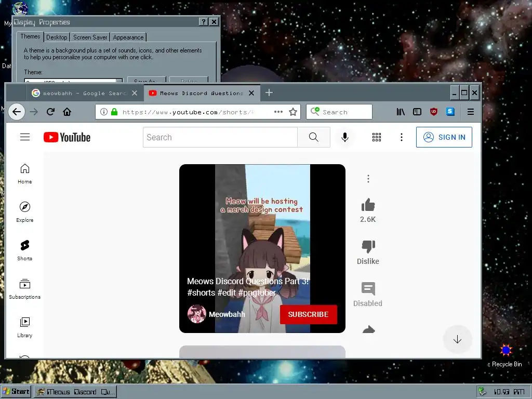Toggle the browser sidebar icon
The height and width of the screenshot is (399, 532).
click(417, 112)
